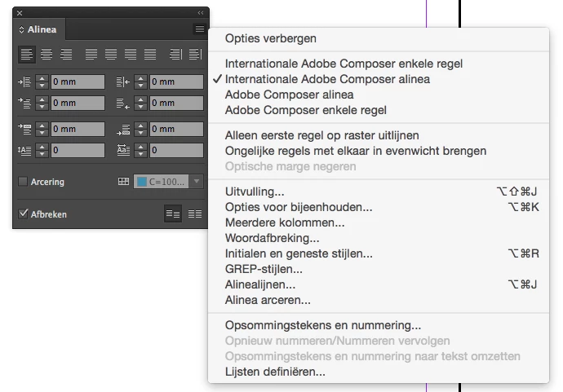Image resolution: width=563 pixels, height=392 pixels.
Task: Enable the Arcering checkbox
Action: click(23, 182)
